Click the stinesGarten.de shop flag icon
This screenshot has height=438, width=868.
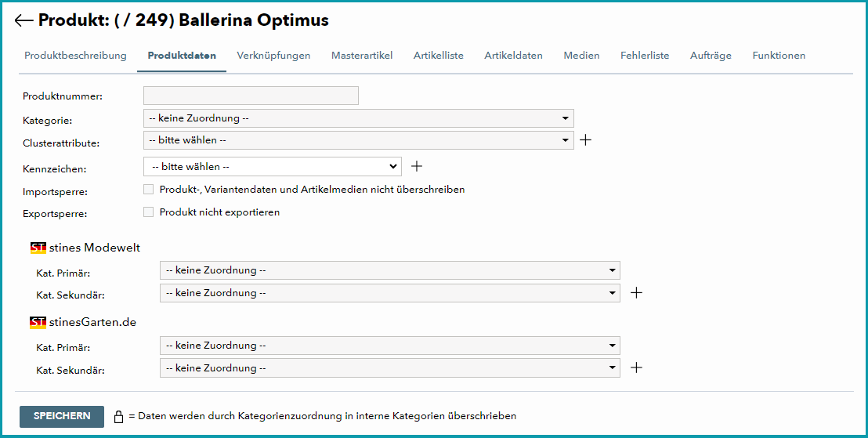(38, 322)
